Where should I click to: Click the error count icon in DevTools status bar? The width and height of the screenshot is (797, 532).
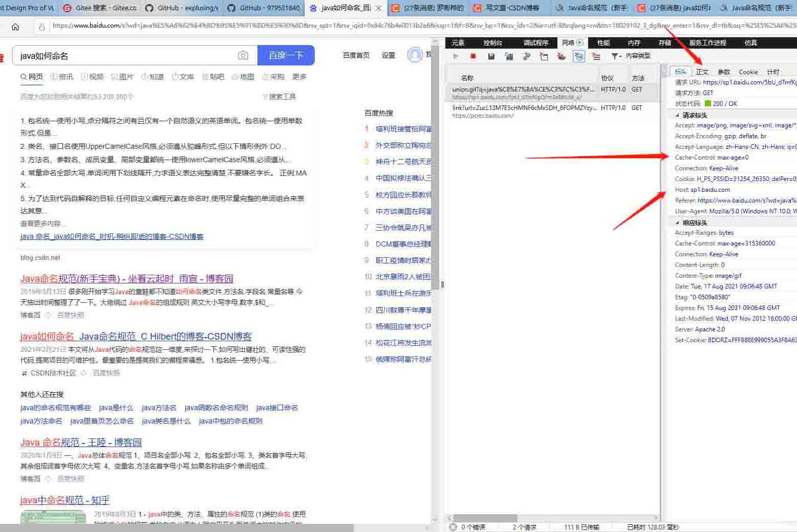click(454, 527)
